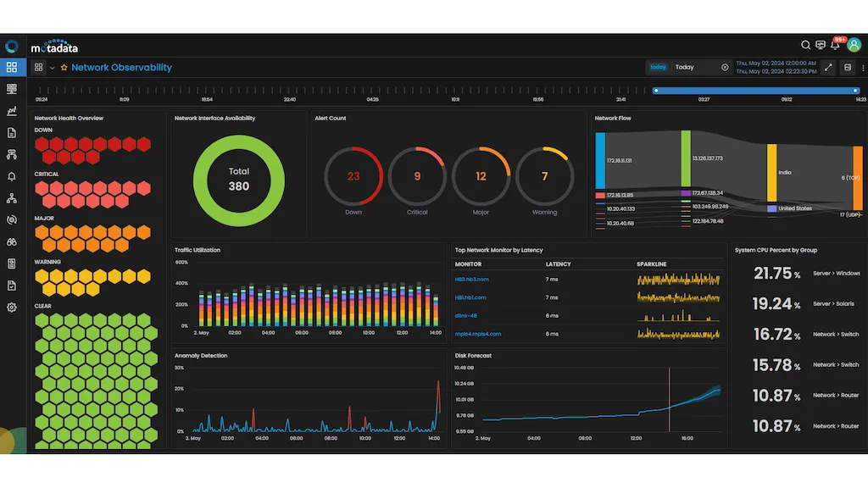Open the settings gear icon in the sidebar
This screenshot has width=868, height=488.
[x=12, y=308]
